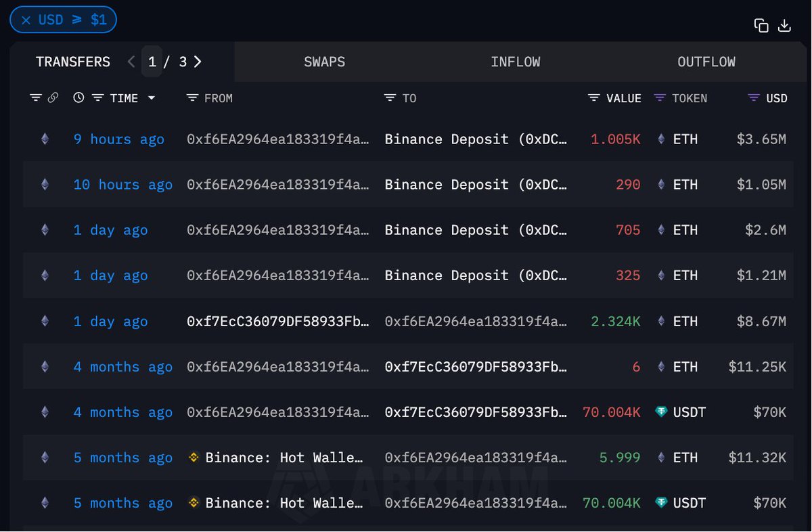The height and width of the screenshot is (532, 812).
Task: Click the 5.999 value cell
Action: (620, 458)
